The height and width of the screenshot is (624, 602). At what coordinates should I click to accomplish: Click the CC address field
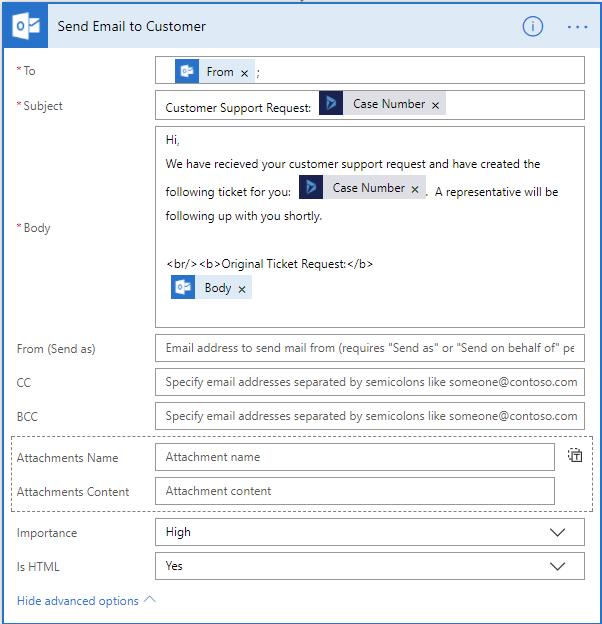tap(369, 382)
